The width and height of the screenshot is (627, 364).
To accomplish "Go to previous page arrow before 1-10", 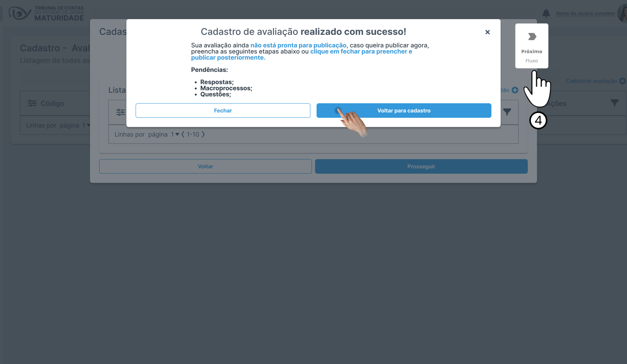I will coord(183,134).
